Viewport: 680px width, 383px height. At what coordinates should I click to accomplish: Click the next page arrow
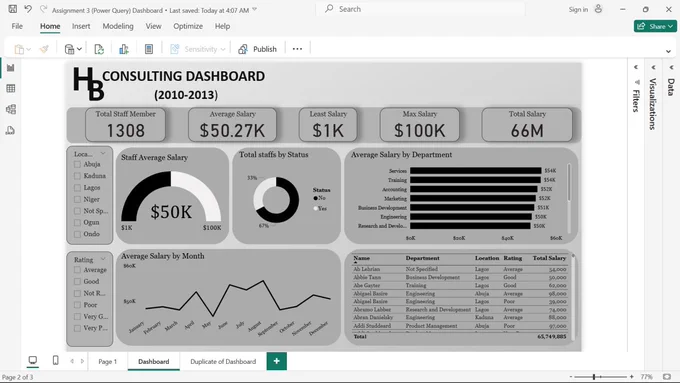click(82, 361)
